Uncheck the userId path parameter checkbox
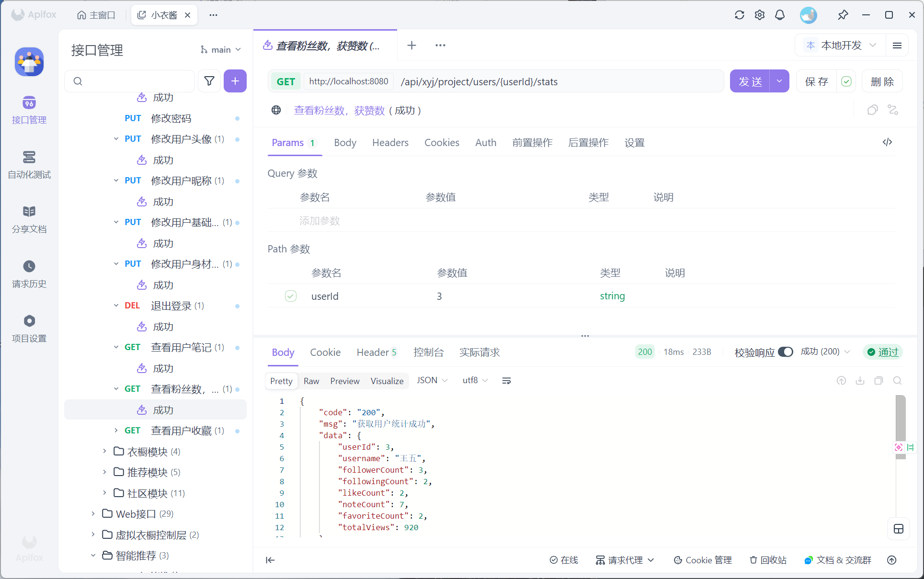This screenshot has height=579, width=924. tap(291, 296)
